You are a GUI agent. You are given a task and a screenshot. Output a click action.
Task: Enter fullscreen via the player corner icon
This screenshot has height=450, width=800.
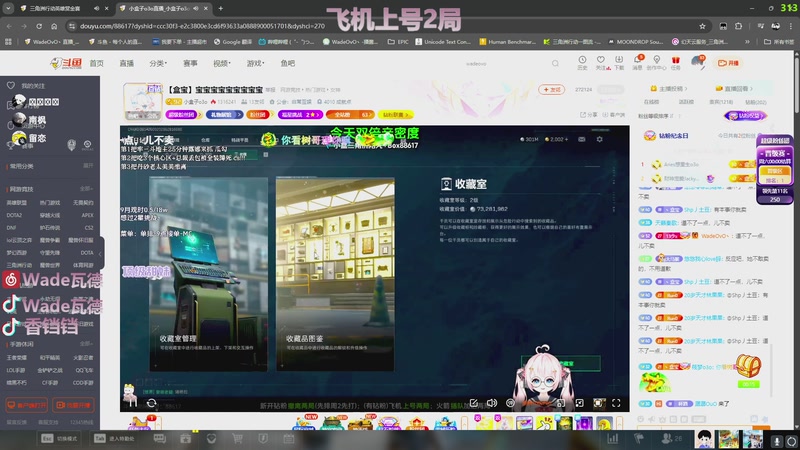tap(616, 403)
